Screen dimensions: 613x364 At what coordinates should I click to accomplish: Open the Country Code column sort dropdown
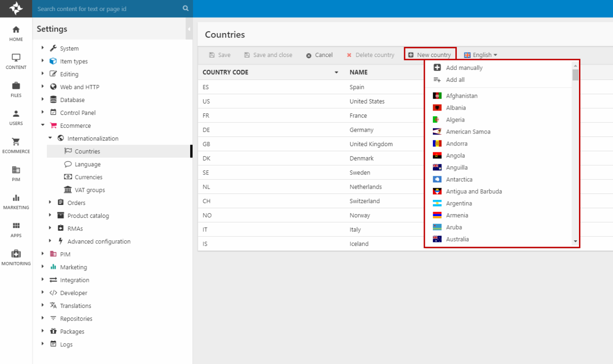(336, 72)
